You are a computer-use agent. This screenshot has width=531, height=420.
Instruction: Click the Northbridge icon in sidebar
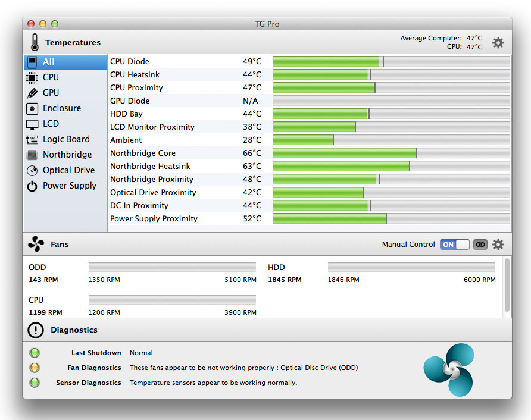(x=32, y=155)
